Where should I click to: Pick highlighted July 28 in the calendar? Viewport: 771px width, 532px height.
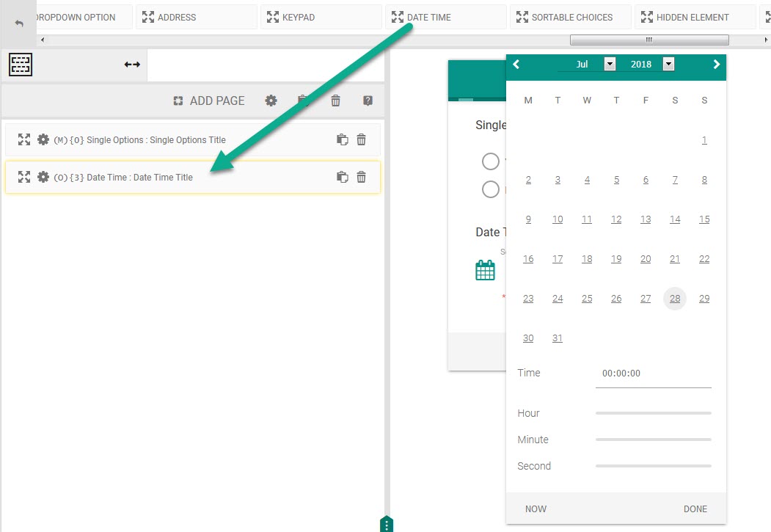(675, 299)
